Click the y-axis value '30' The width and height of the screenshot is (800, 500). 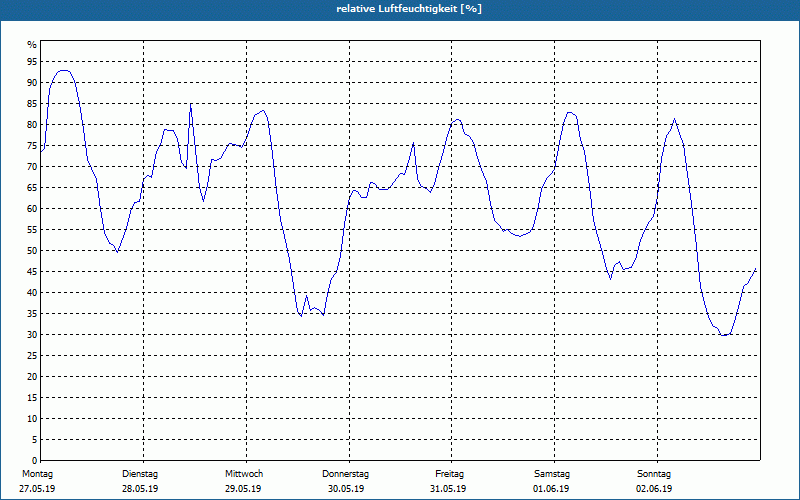pyautogui.click(x=32, y=335)
